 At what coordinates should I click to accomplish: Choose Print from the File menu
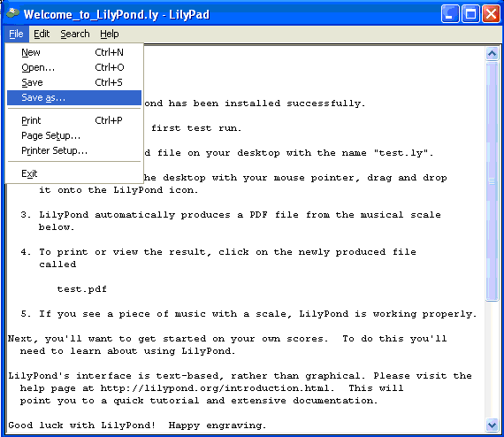tap(74, 120)
